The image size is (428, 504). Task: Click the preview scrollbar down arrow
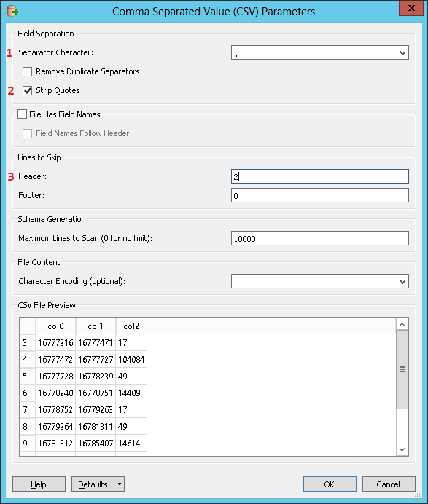(x=402, y=449)
